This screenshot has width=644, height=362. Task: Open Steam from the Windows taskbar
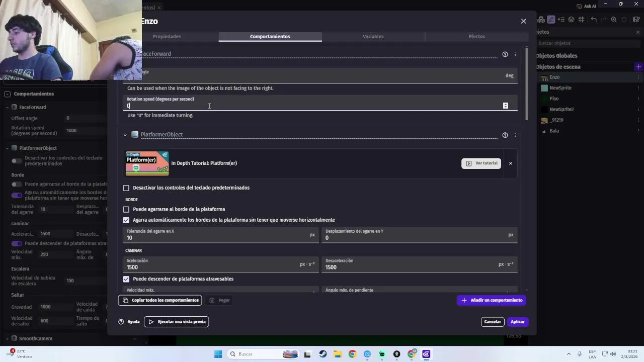tap(323, 354)
